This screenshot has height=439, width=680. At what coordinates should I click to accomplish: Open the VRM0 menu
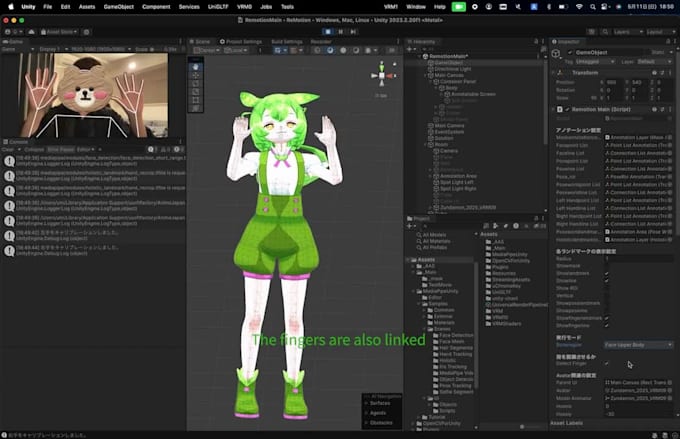click(x=244, y=7)
